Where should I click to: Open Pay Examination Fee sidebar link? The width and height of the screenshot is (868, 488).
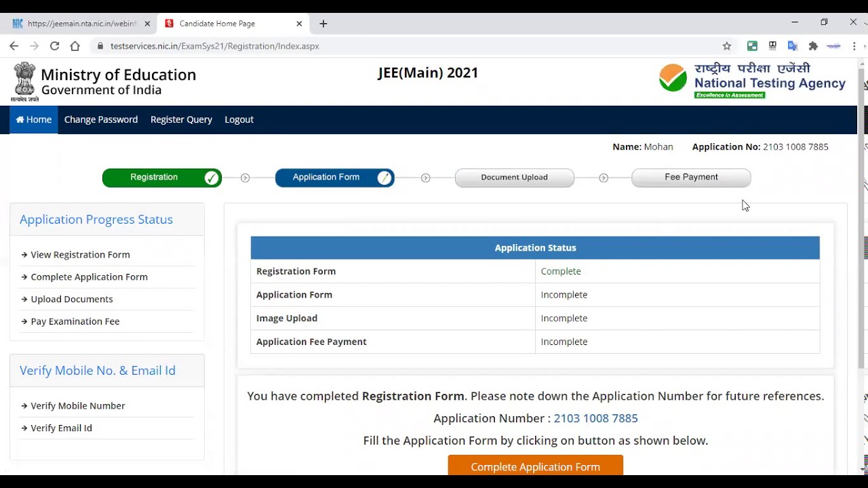pos(75,321)
